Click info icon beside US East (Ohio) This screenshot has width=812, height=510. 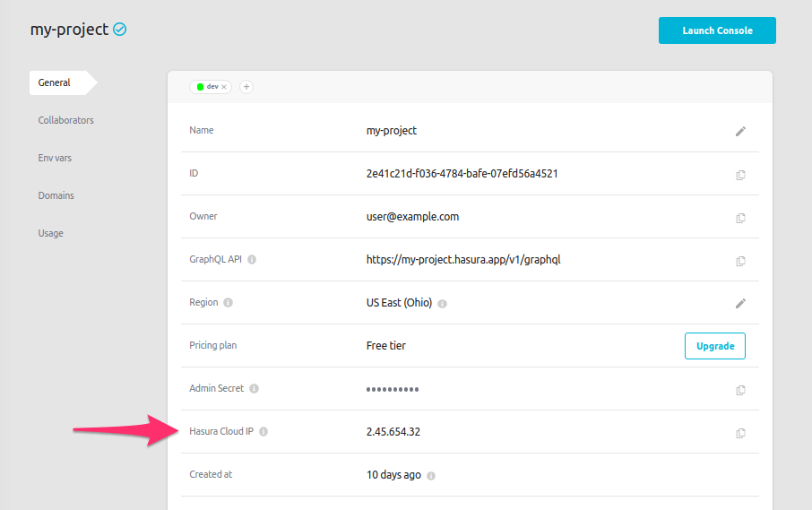click(x=443, y=304)
